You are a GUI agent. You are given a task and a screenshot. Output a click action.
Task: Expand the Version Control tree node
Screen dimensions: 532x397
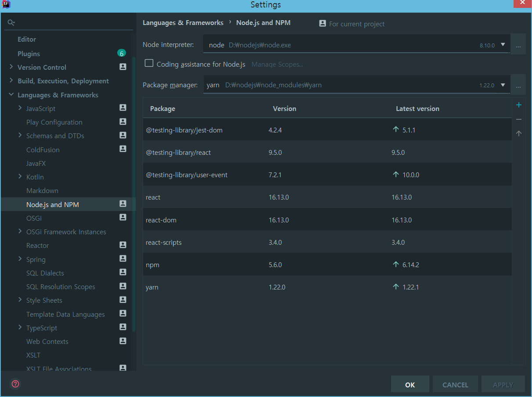(11, 67)
